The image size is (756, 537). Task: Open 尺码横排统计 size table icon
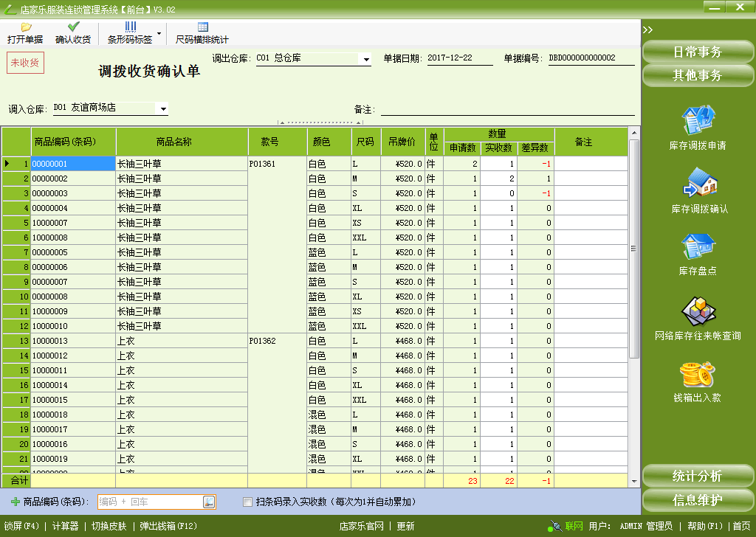(202, 27)
